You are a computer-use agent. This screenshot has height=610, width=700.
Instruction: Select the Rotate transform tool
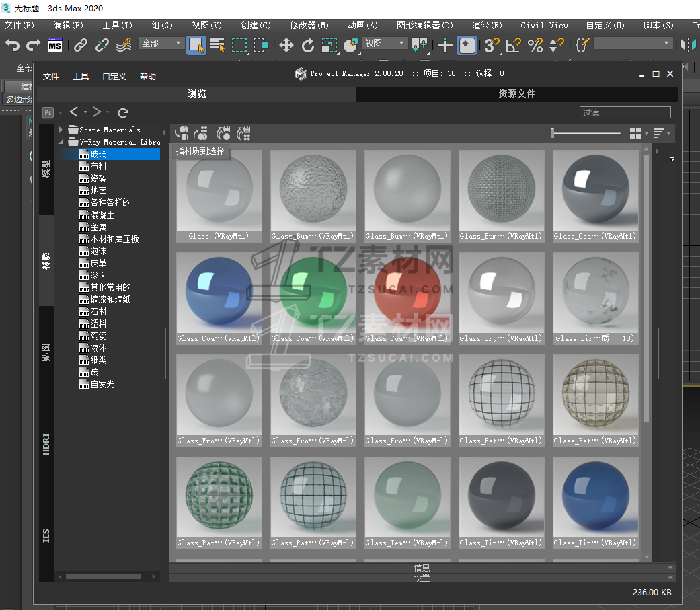pos(308,46)
